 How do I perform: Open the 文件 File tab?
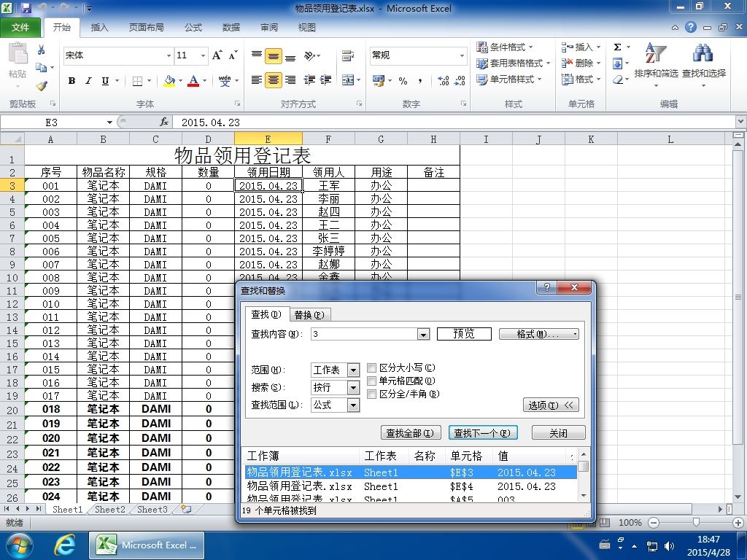click(20, 28)
